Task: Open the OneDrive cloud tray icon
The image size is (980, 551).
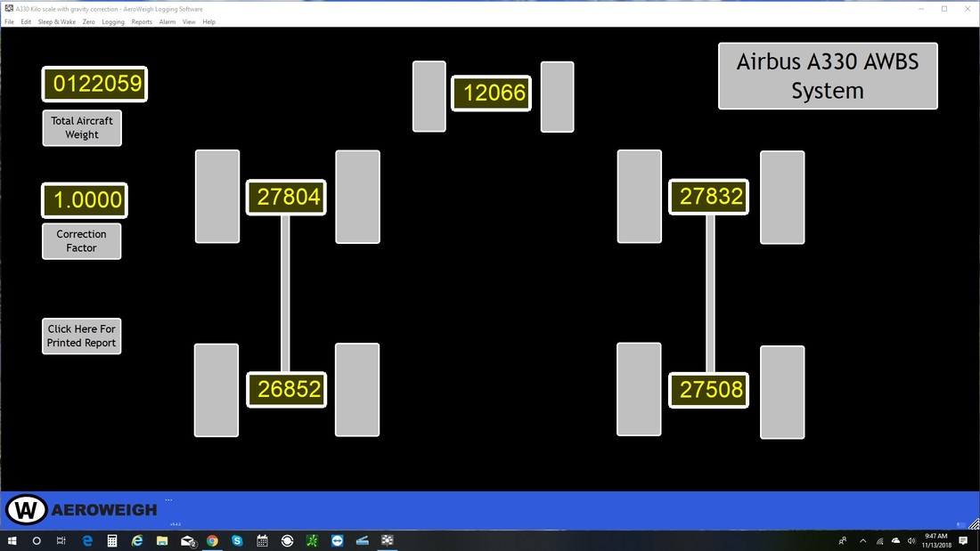Action: point(895,540)
